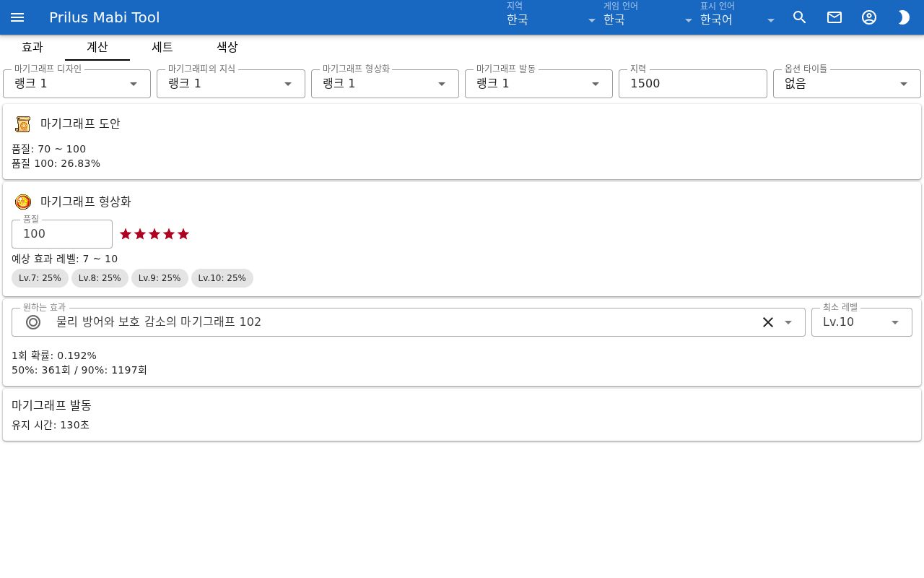Screen dimensions: 924x578
Task: Set quality rating to two stars
Action: [140, 234]
